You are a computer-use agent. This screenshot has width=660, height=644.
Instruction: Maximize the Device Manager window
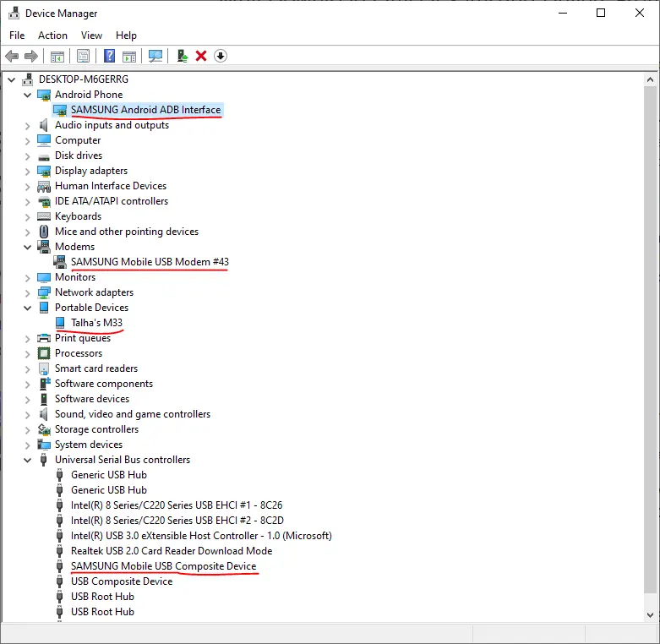coord(601,13)
